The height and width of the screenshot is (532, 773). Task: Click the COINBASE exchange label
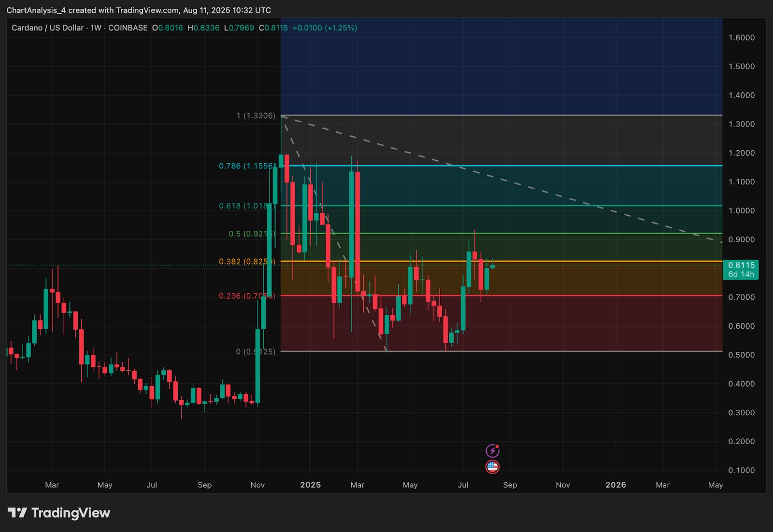[x=128, y=28]
